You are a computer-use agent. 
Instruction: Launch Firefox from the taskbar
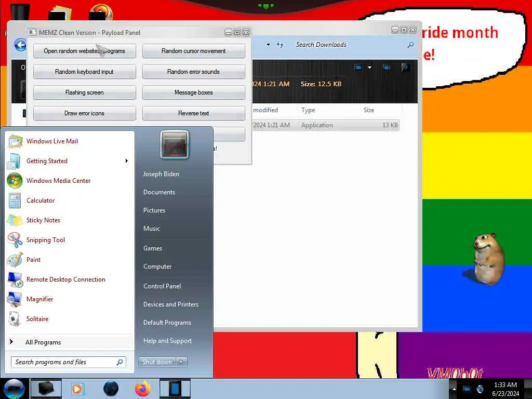tap(143, 389)
